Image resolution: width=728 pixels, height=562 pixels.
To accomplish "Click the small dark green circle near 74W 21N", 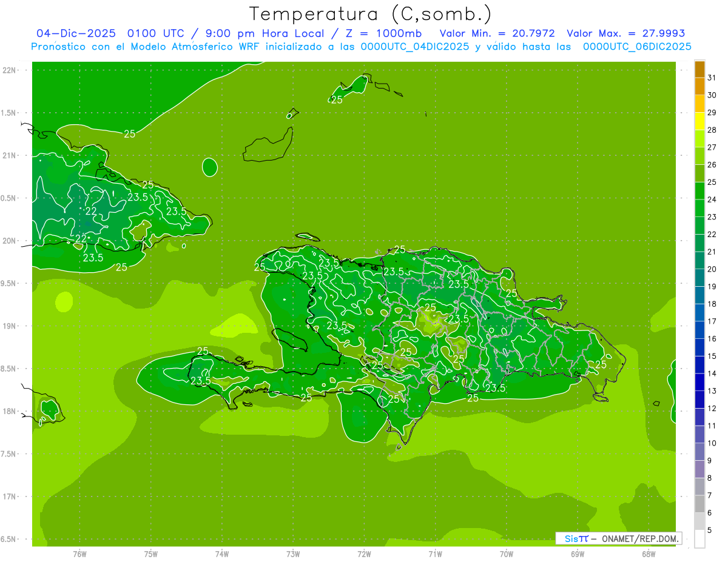I will click(x=210, y=166).
